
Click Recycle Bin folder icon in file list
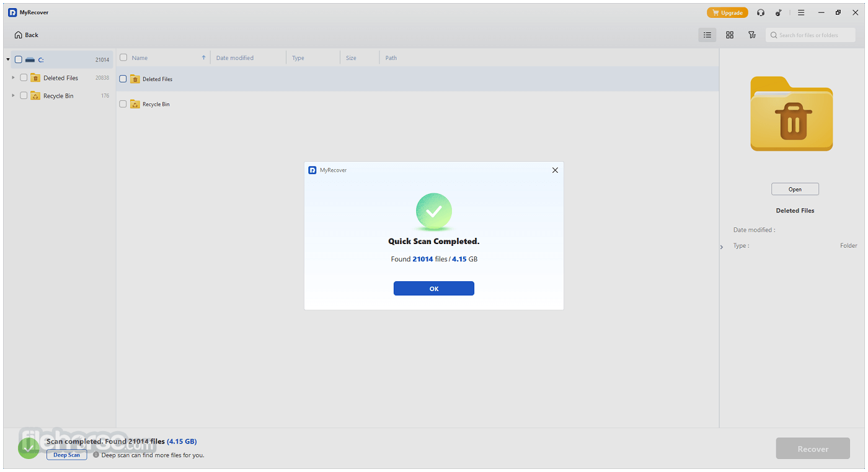135,104
